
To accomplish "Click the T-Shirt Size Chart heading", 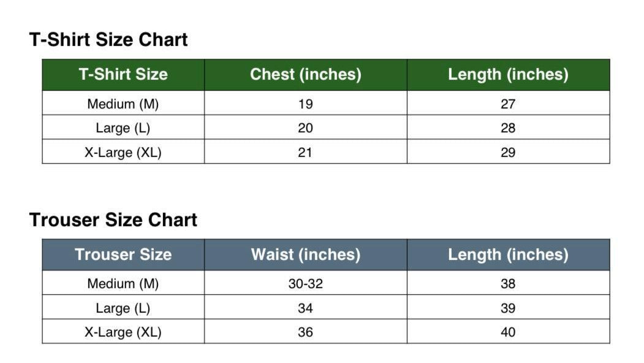I will [108, 40].
